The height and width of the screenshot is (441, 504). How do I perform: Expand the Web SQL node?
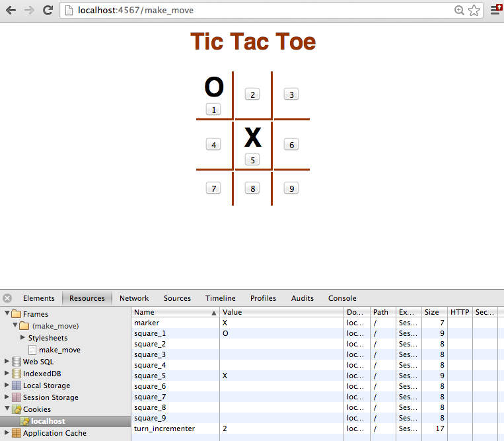click(x=7, y=361)
